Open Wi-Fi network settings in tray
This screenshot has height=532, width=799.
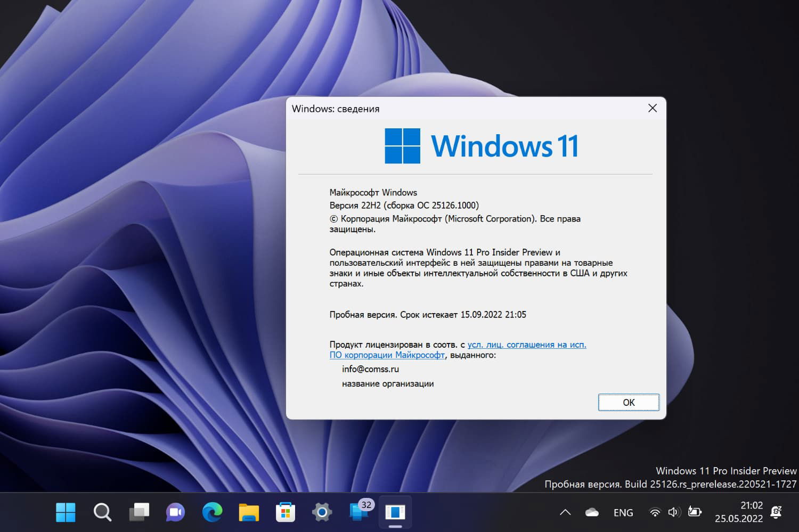pyautogui.click(x=655, y=512)
